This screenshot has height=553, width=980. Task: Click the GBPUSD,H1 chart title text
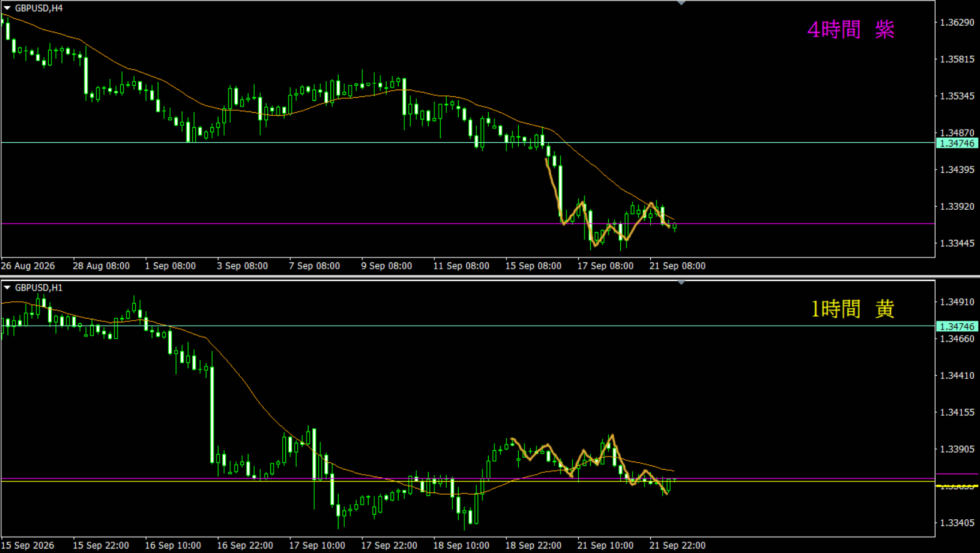click(x=39, y=287)
